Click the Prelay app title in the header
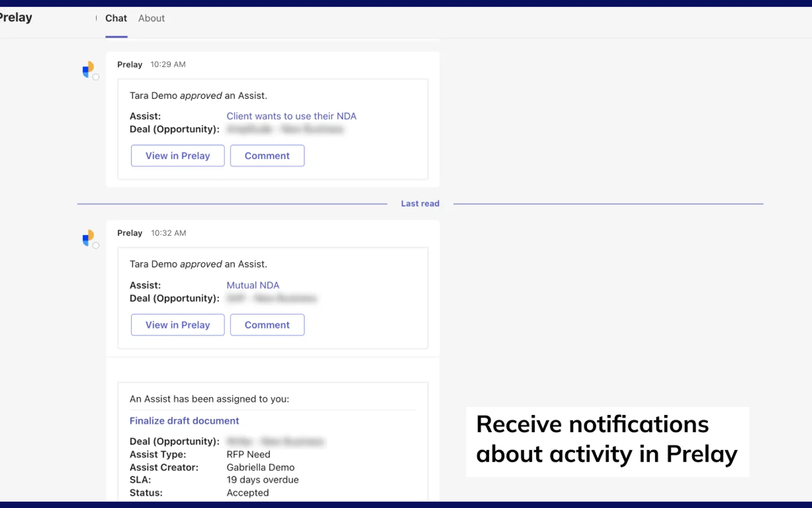This screenshot has height=508, width=812. (x=16, y=17)
